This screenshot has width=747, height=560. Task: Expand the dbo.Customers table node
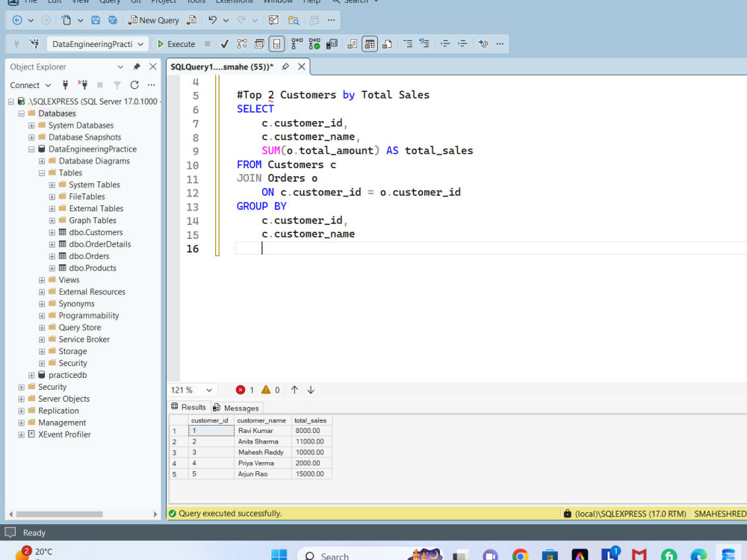coord(52,232)
